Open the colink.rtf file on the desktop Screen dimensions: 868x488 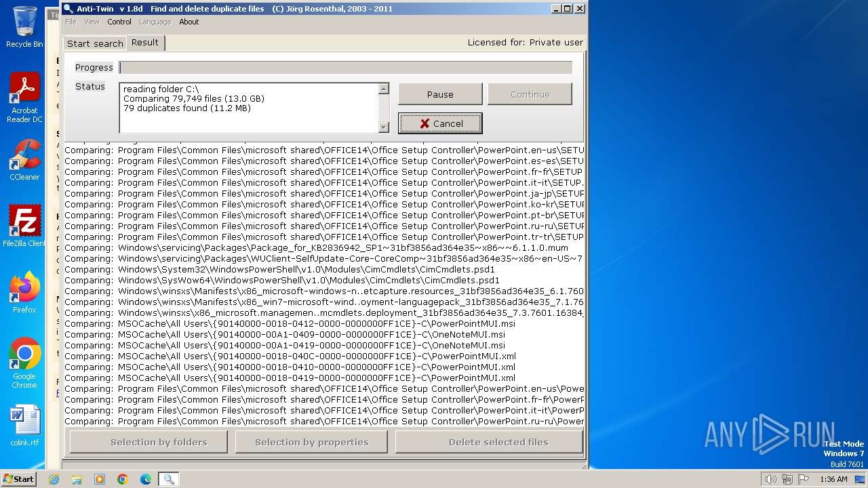tap(24, 425)
